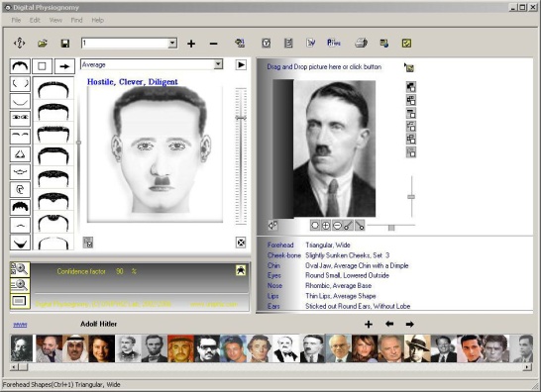
Task: Click the horizontal slider under photo
Action: coord(391,227)
